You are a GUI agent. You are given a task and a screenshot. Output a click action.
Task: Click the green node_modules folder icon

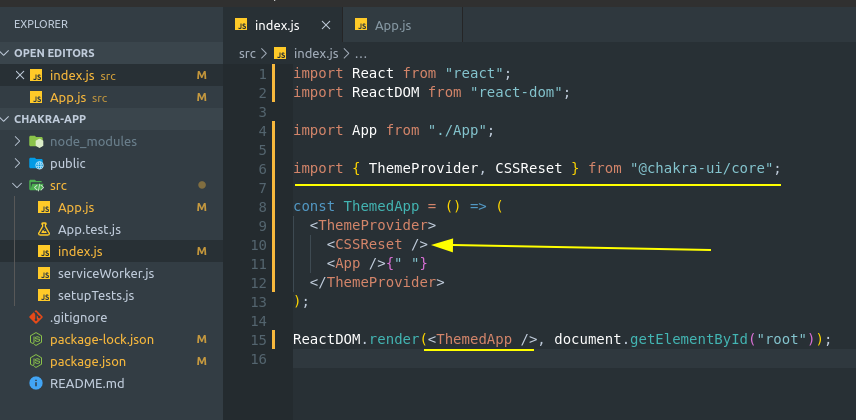click(36, 141)
